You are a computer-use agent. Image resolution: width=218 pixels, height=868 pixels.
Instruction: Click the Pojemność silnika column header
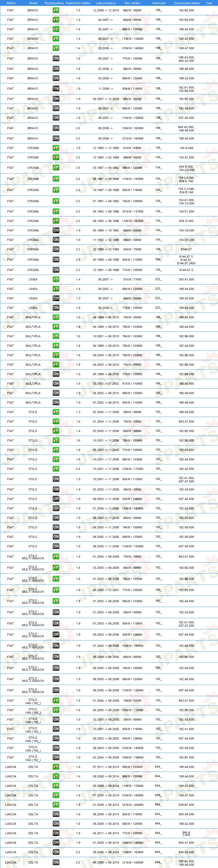point(78,3)
